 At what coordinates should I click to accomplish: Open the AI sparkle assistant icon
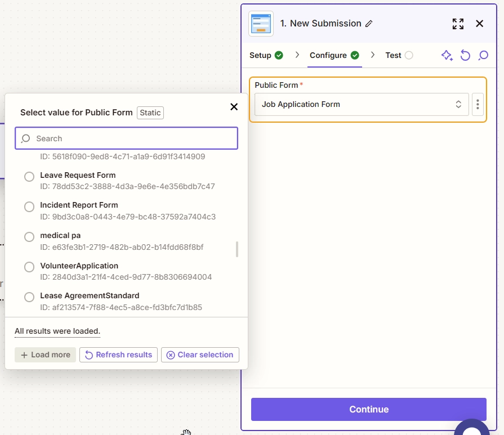click(x=447, y=55)
